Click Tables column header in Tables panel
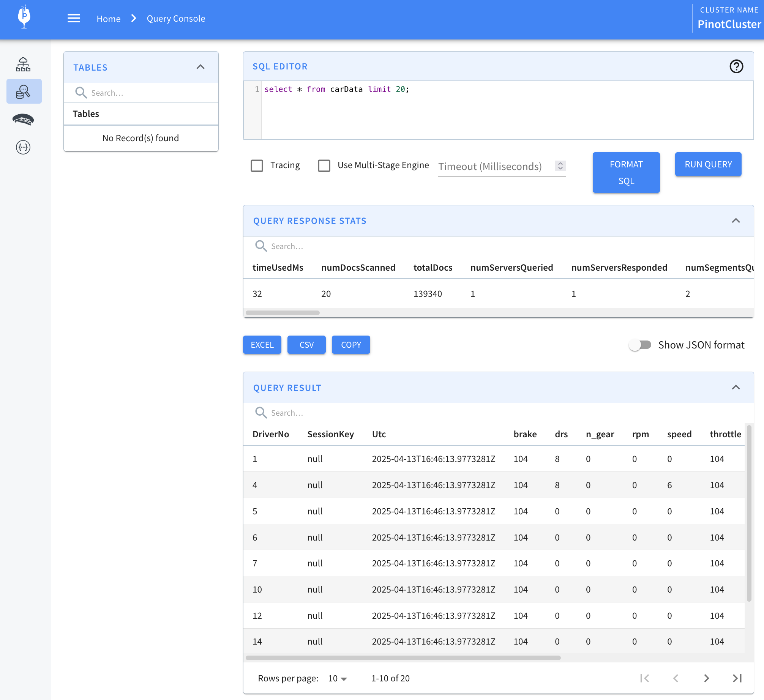764x700 pixels. [86, 114]
